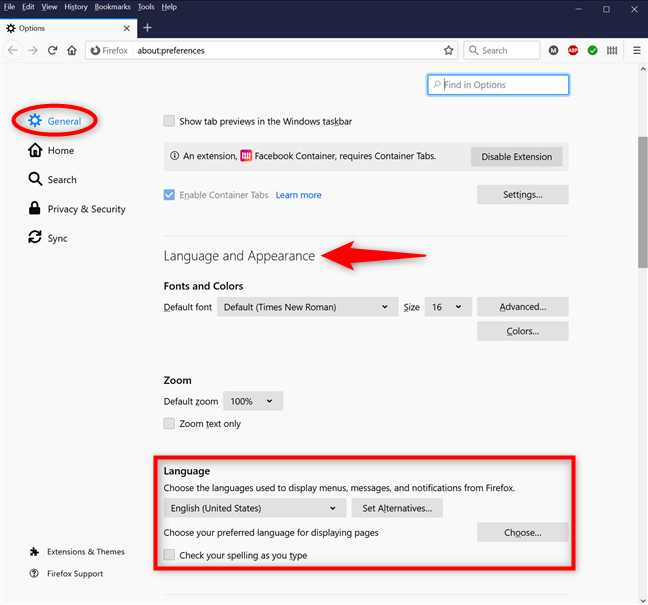648x605 pixels.
Task: Toggle Zoom text only checkbox
Action: coord(170,424)
